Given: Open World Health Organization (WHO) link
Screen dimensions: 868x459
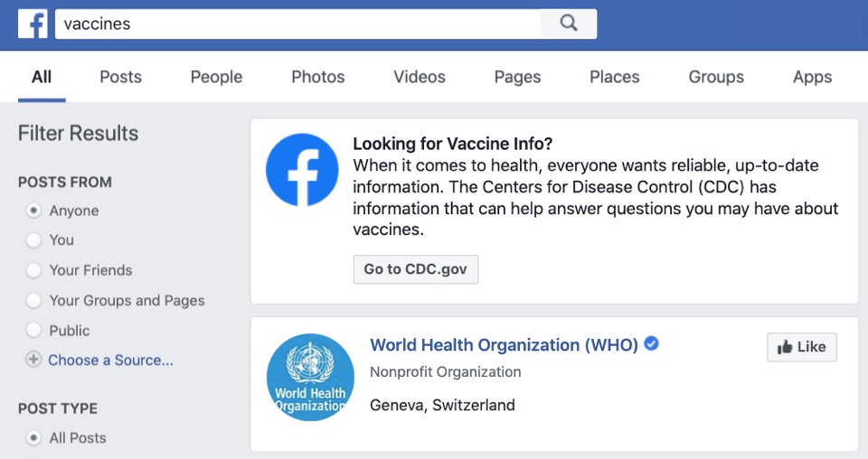Looking at the screenshot, I should click(x=504, y=345).
